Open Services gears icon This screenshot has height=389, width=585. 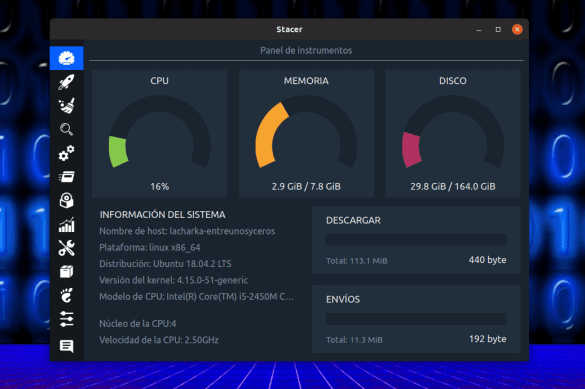point(66,153)
